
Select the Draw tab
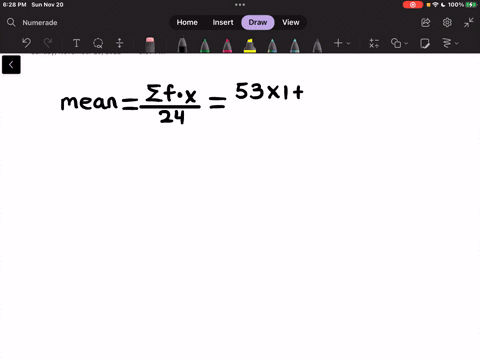[258, 22]
